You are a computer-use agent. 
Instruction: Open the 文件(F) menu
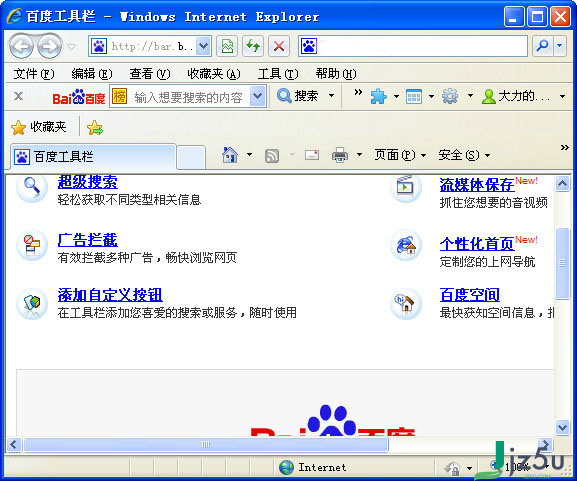tap(34, 74)
